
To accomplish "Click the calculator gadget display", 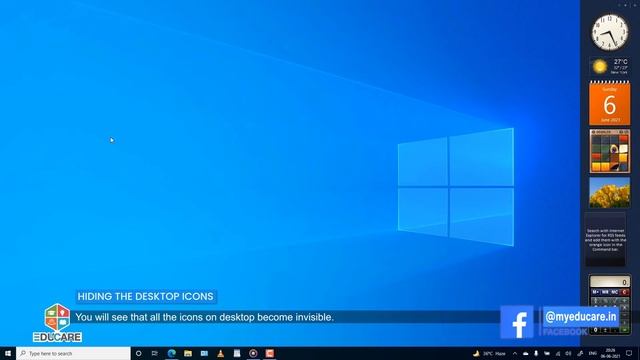I will (x=609, y=282).
